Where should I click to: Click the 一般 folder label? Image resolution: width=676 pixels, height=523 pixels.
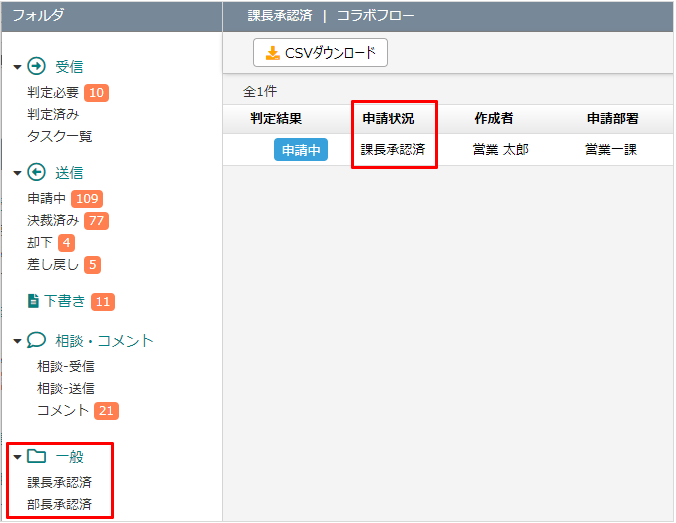69,457
